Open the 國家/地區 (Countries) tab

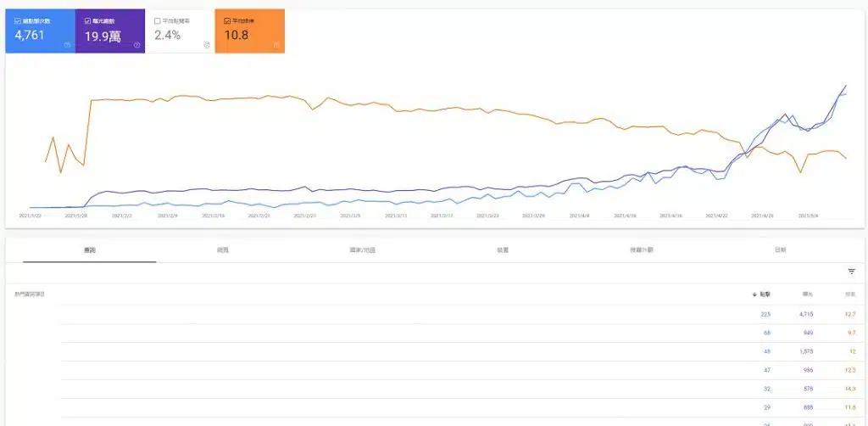362,250
